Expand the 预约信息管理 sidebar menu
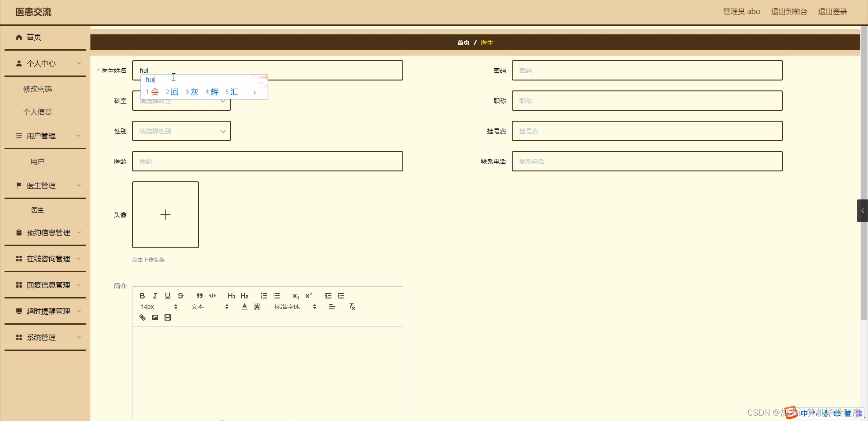The width and height of the screenshot is (868, 421). point(45,232)
